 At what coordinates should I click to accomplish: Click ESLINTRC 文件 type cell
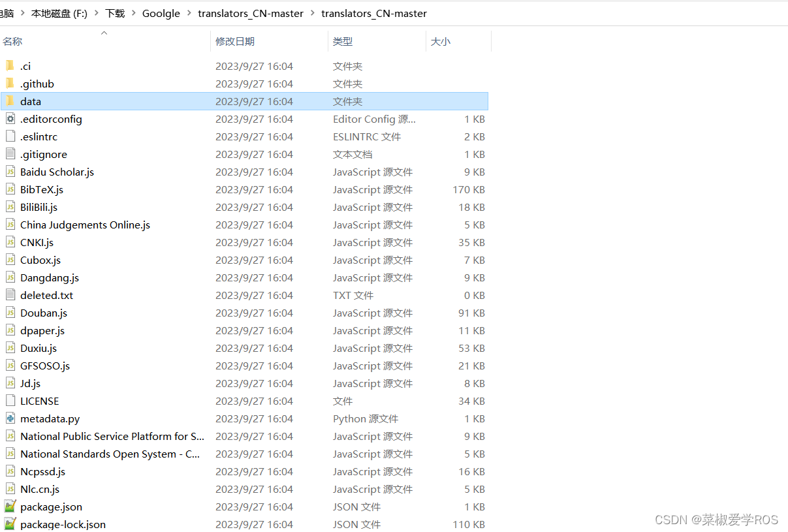pos(367,136)
